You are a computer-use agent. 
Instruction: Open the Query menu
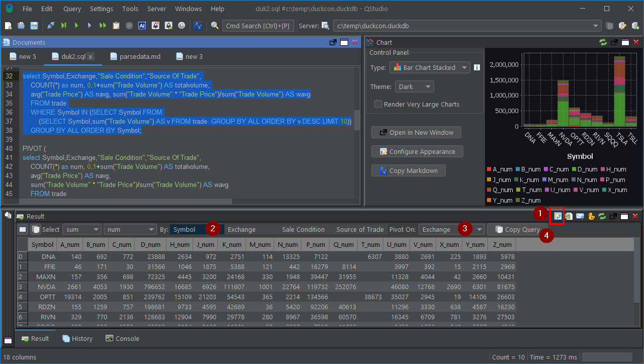pos(72,9)
